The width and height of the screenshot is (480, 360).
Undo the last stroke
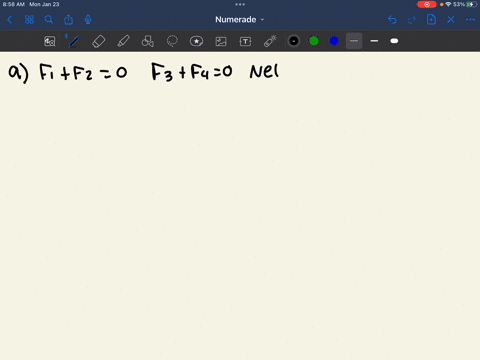[x=392, y=20]
